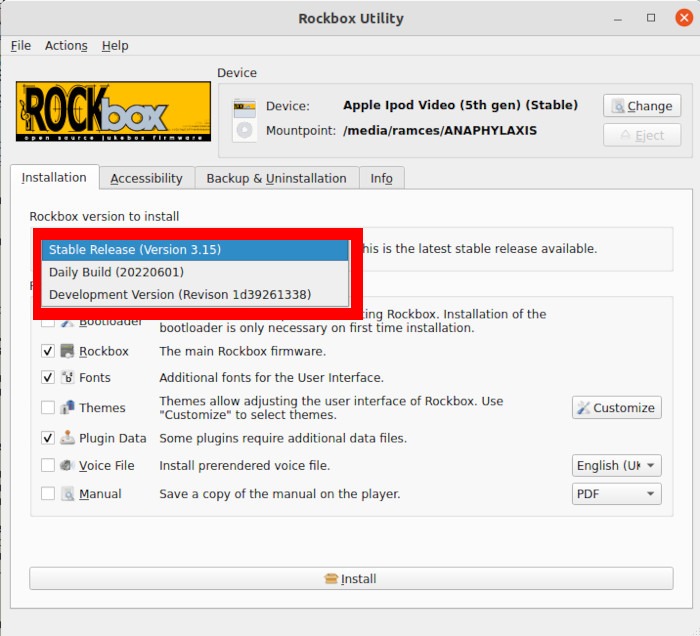
Task: Click the Themes component icon
Action: click(67, 407)
